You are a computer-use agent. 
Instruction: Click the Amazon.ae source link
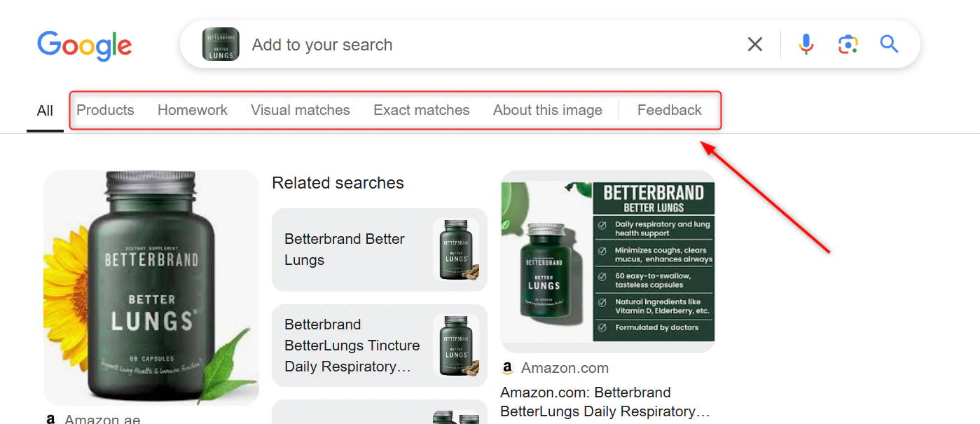(102, 418)
